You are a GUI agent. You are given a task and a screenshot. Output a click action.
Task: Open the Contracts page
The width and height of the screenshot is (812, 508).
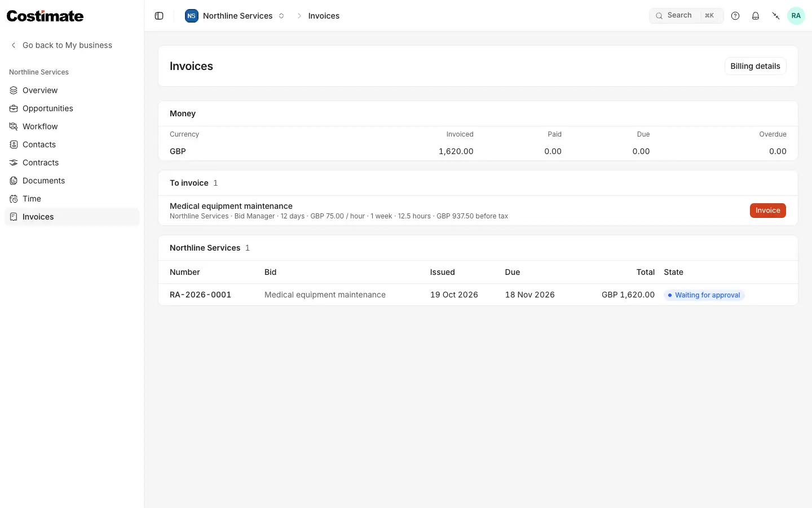72,163
